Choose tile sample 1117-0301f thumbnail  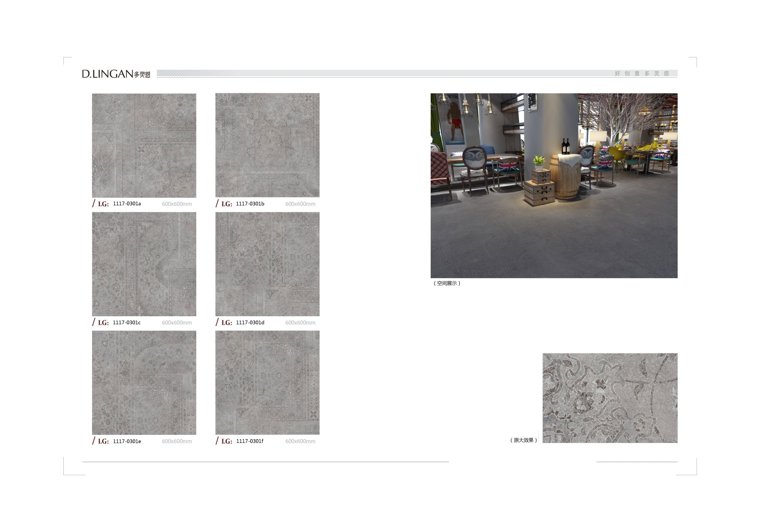(x=267, y=383)
